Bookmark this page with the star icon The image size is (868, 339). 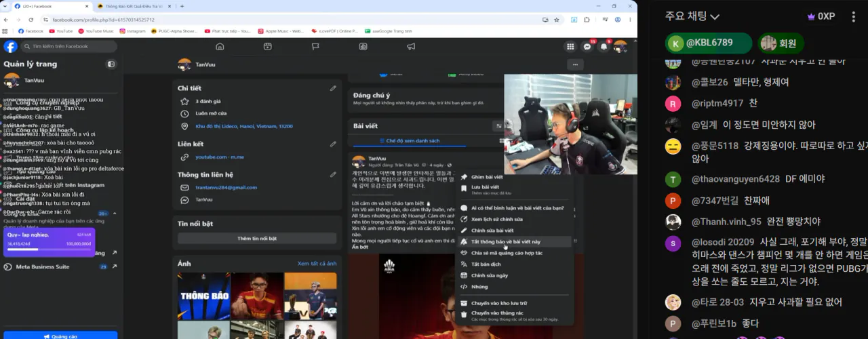point(556,20)
